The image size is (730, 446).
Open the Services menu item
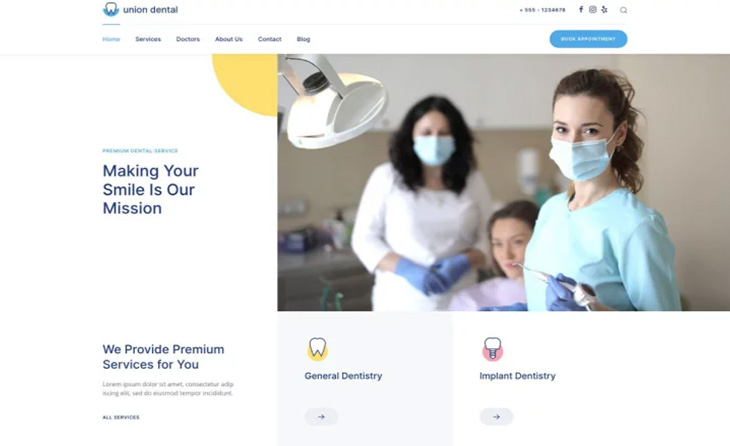(148, 39)
